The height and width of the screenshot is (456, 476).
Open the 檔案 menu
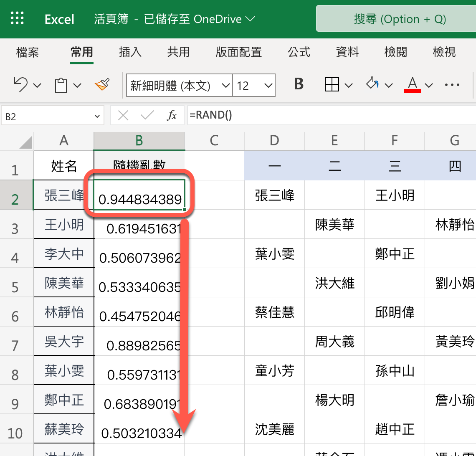point(28,52)
